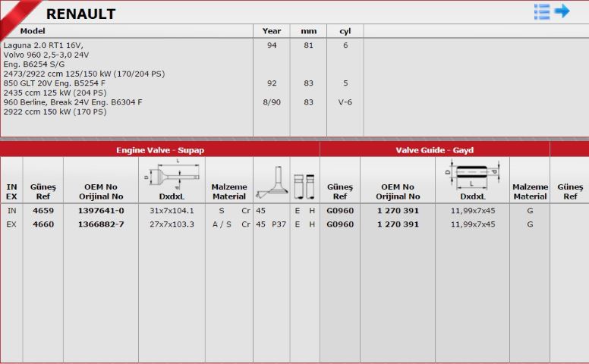The height and width of the screenshot is (364, 589).
Task: Select OEM number 1366882-7
Action: point(101,224)
